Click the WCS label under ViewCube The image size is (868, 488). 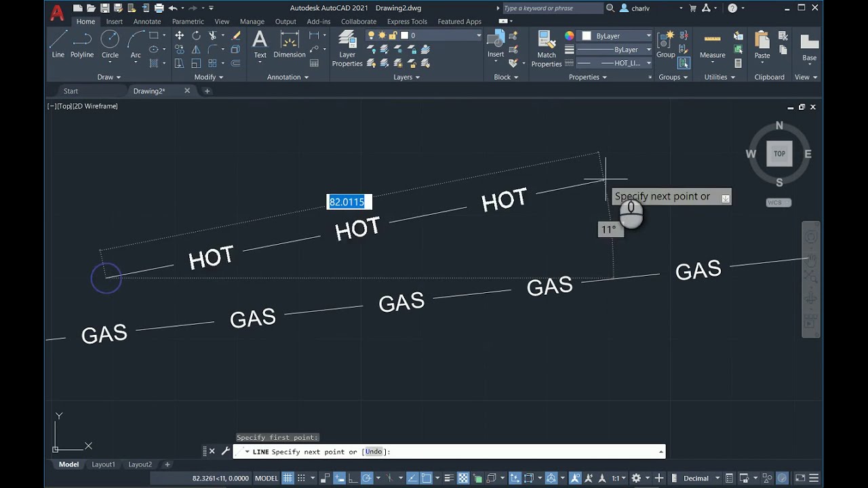778,203
